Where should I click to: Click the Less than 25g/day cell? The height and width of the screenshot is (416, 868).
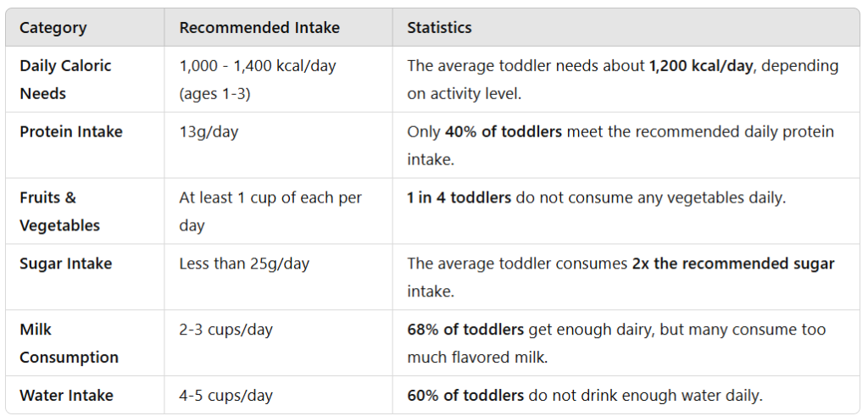(x=244, y=264)
